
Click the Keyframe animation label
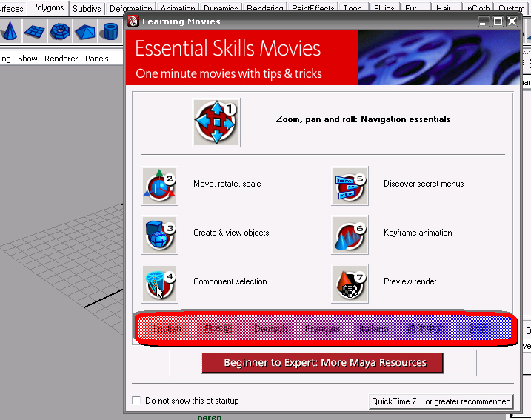[418, 233]
